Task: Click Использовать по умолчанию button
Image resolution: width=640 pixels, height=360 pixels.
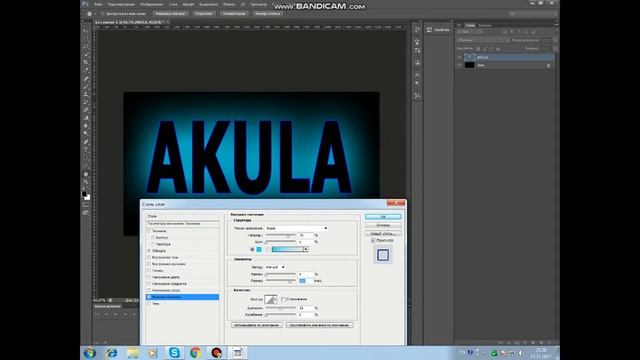Action: tap(257, 325)
